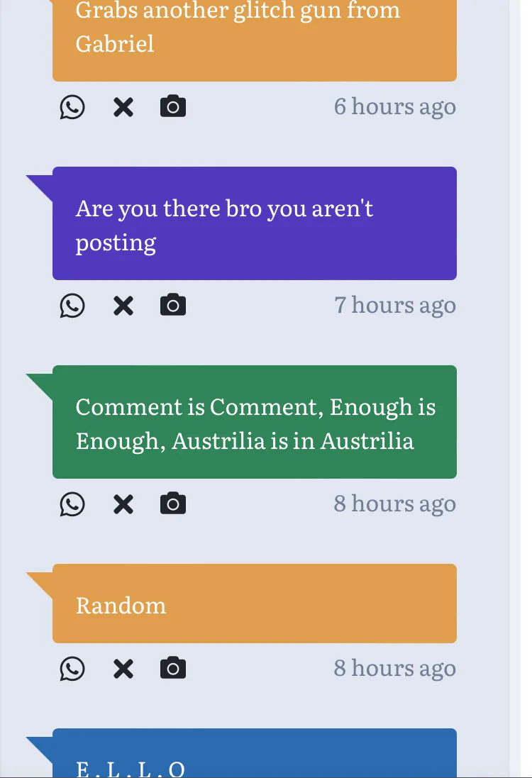Share 'Are you there bro' comment via WhatsApp
Screen dimensions: 532x778
72,306
